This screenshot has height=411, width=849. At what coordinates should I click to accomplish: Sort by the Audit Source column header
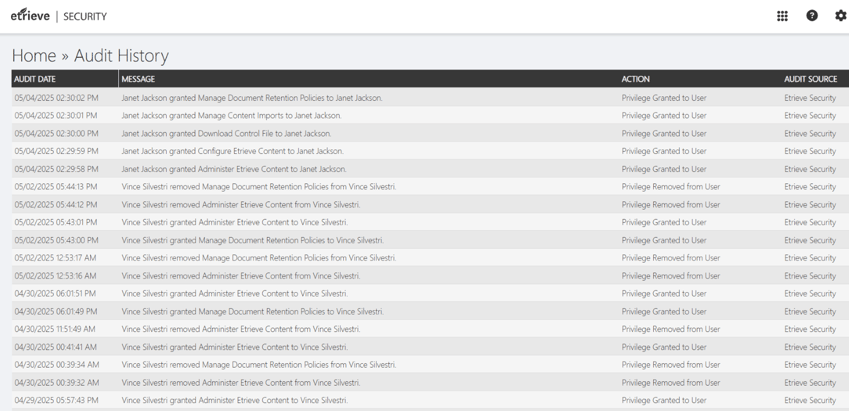pyautogui.click(x=810, y=79)
